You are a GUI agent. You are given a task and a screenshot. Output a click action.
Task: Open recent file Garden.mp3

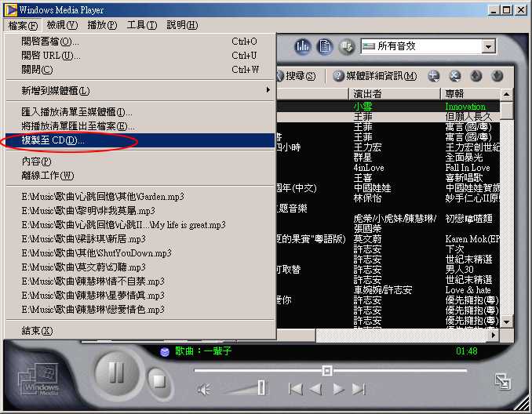click(x=140, y=197)
